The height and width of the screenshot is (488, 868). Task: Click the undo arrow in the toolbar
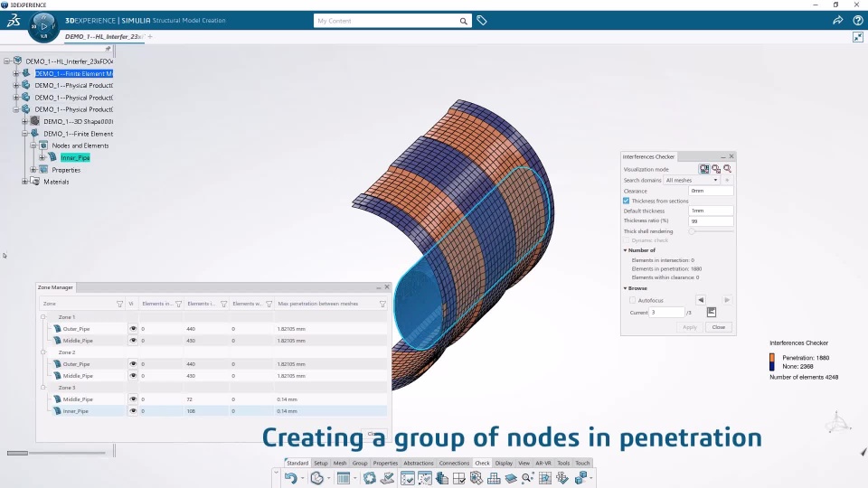tap(290, 478)
